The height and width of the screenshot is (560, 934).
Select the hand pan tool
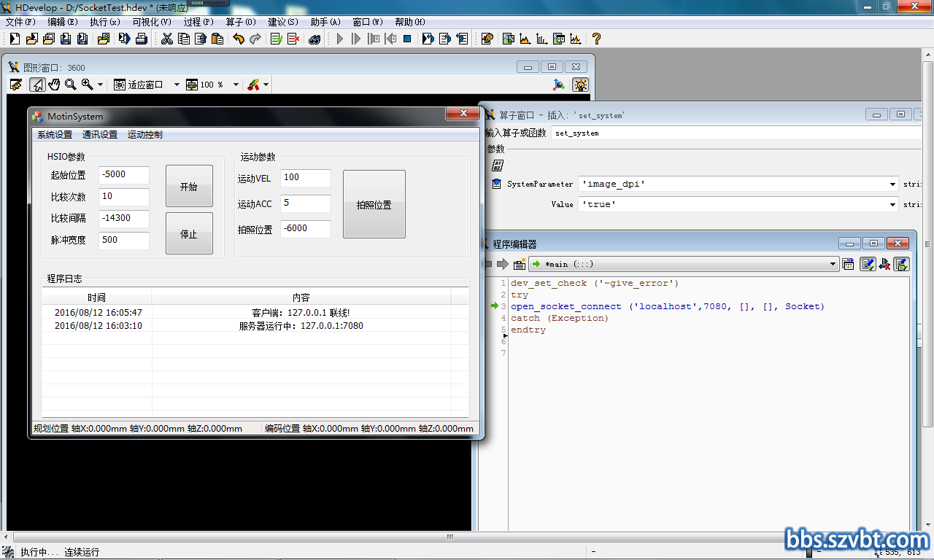click(54, 85)
